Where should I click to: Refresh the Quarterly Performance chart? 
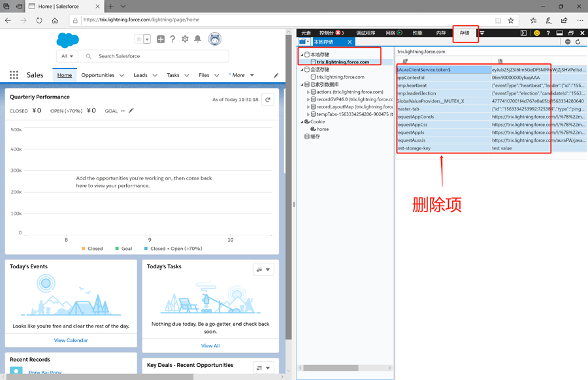click(x=268, y=100)
